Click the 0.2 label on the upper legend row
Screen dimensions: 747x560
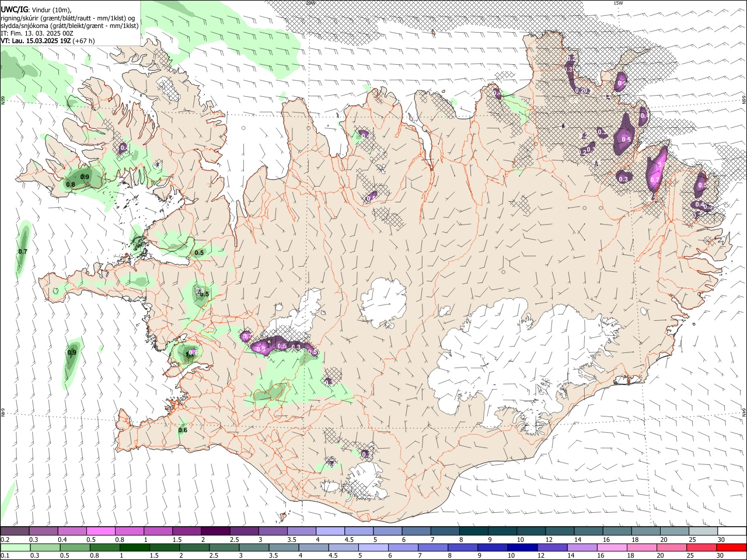[5, 540]
